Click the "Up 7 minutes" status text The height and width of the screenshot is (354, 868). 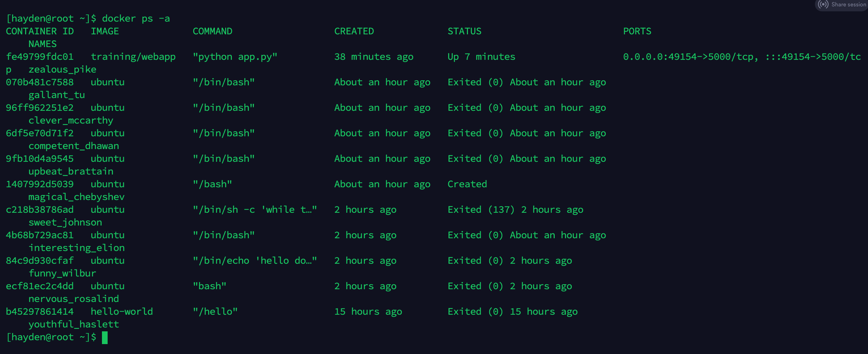click(481, 57)
